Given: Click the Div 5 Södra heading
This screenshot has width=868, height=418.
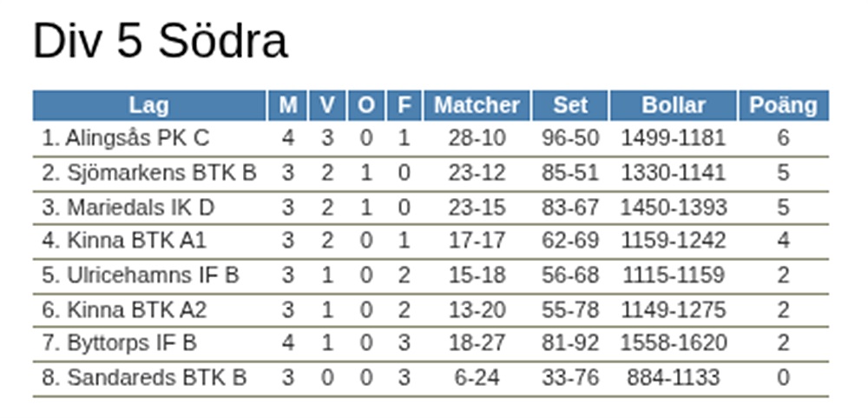Looking at the screenshot, I should 160,41.
